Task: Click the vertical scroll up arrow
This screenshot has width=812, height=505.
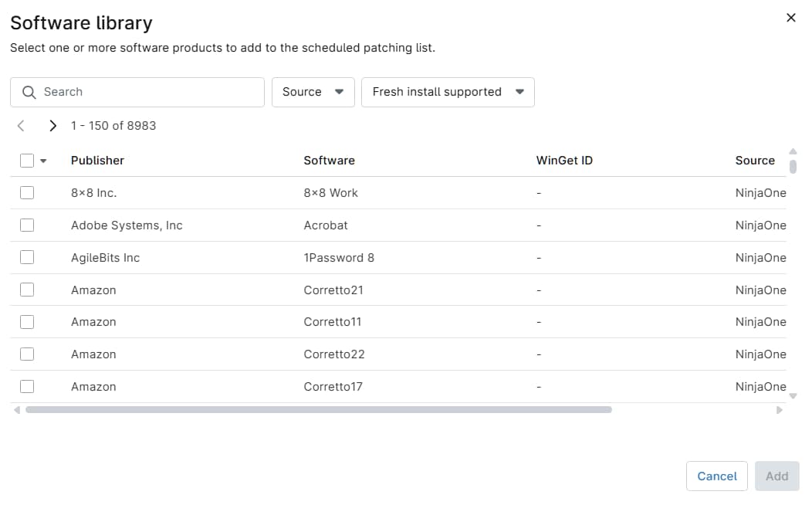Action: (793, 151)
